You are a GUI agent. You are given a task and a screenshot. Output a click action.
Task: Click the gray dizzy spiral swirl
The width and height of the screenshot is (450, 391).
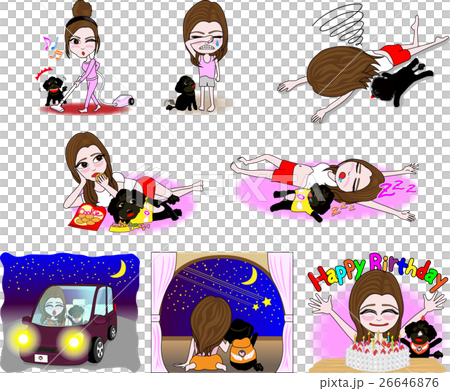pos(340,24)
